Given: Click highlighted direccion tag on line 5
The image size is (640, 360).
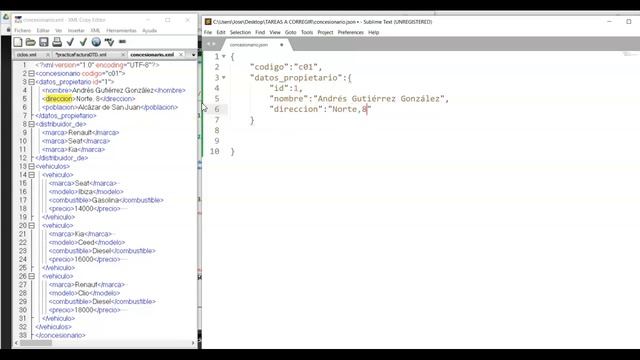Looking at the screenshot, I should (58, 99).
